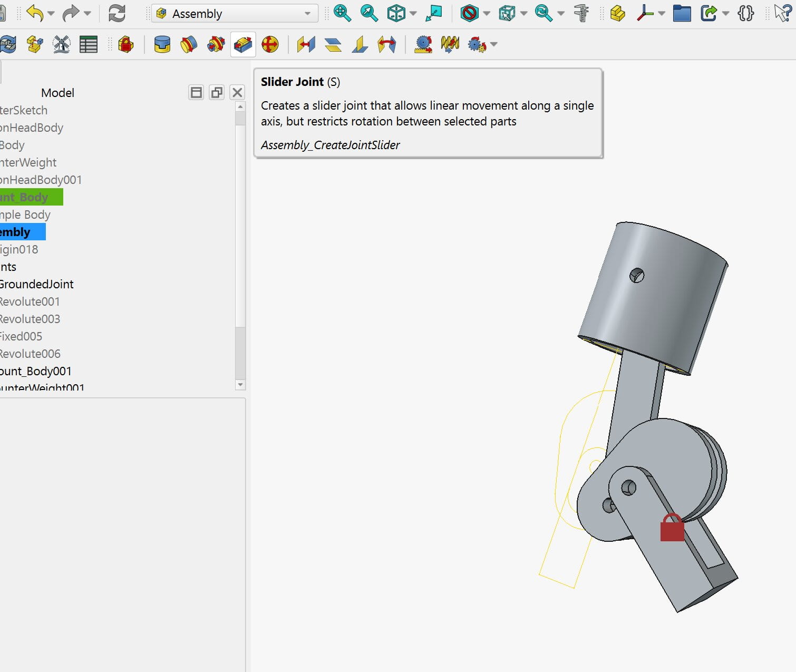This screenshot has width=796, height=672.
Task: Expand the teal magnifier sync dropdown arrow
Action: click(561, 14)
